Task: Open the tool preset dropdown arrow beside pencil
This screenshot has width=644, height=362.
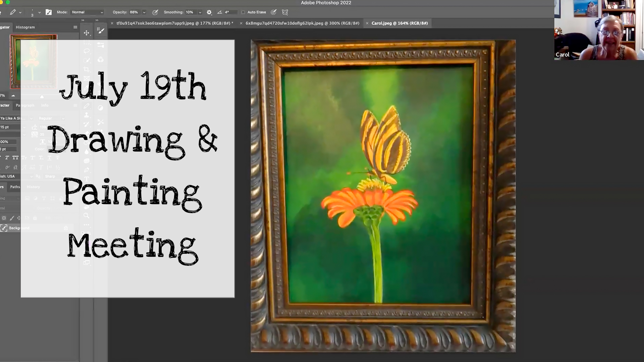Action: [x=20, y=12]
